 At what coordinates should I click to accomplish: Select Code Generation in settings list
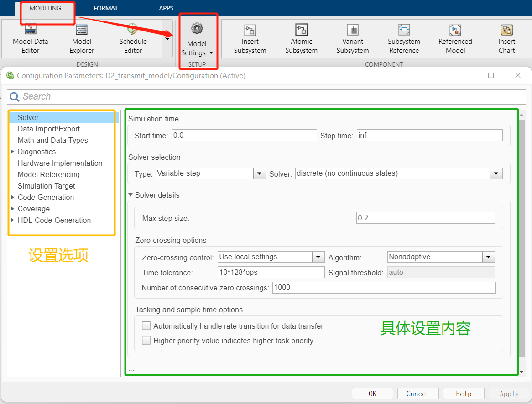click(x=46, y=197)
